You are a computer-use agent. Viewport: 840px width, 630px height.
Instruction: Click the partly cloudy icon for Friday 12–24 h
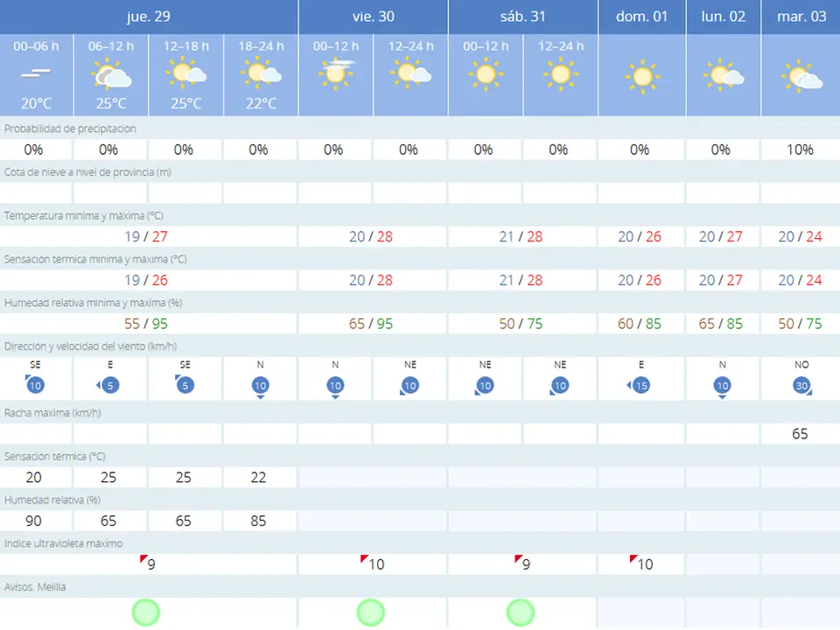coord(411,73)
